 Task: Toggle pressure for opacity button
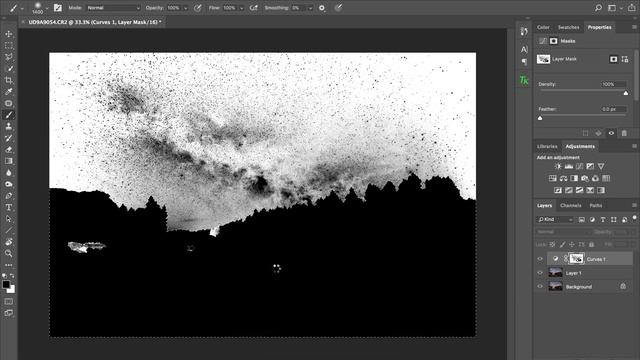(x=198, y=8)
